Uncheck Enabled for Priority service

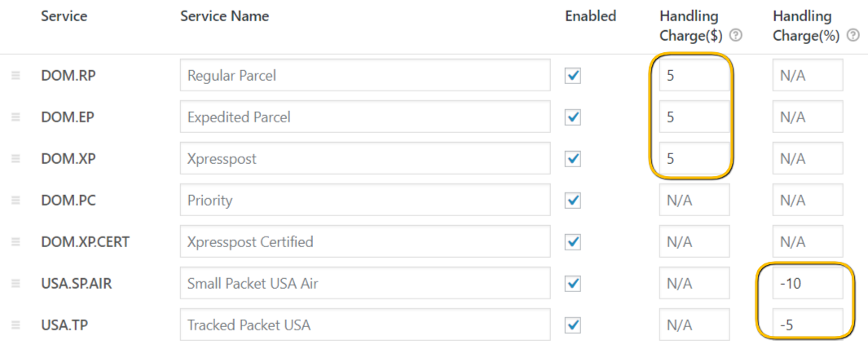click(x=573, y=200)
